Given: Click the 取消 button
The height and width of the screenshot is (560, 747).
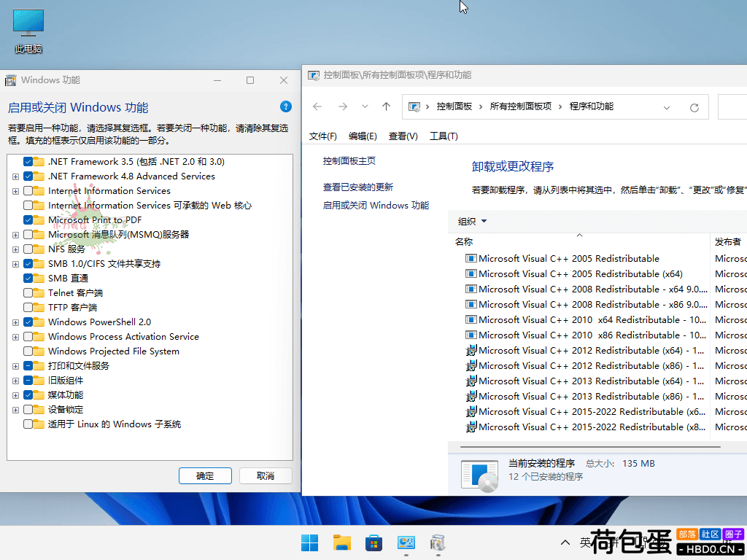Looking at the screenshot, I should [266, 475].
